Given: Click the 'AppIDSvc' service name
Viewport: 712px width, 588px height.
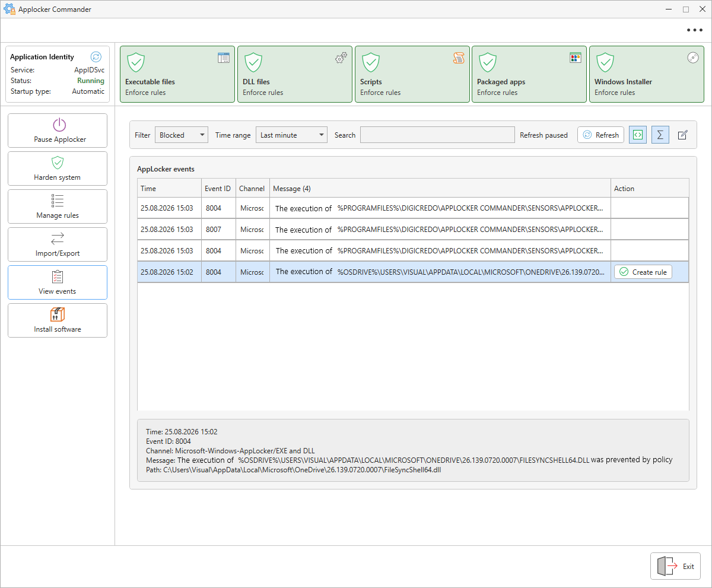Looking at the screenshot, I should tap(88, 70).
